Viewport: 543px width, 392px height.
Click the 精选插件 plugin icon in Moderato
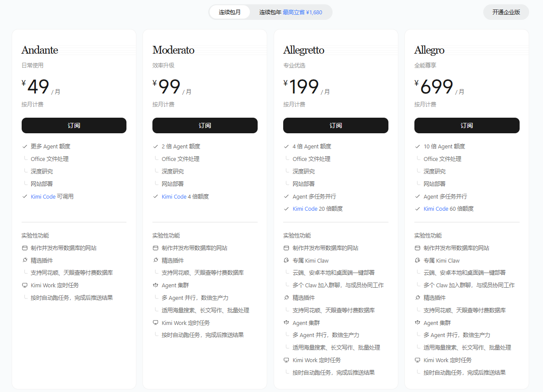155,260
